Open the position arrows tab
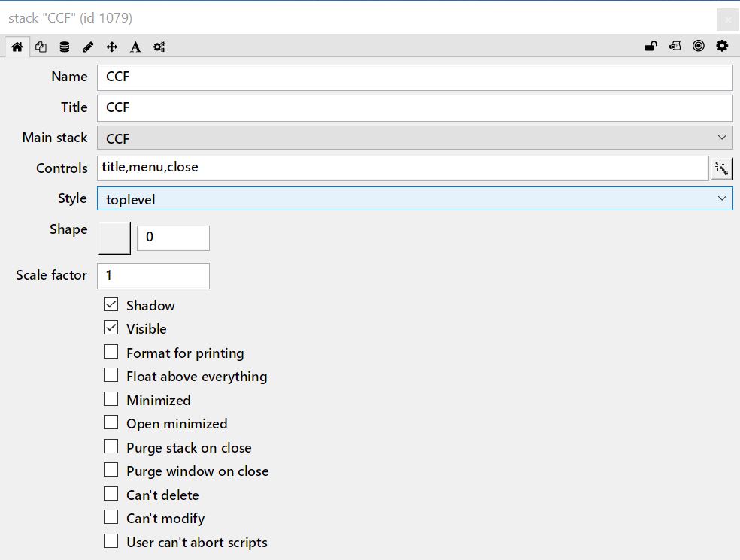The image size is (740, 560). (x=112, y=47)
